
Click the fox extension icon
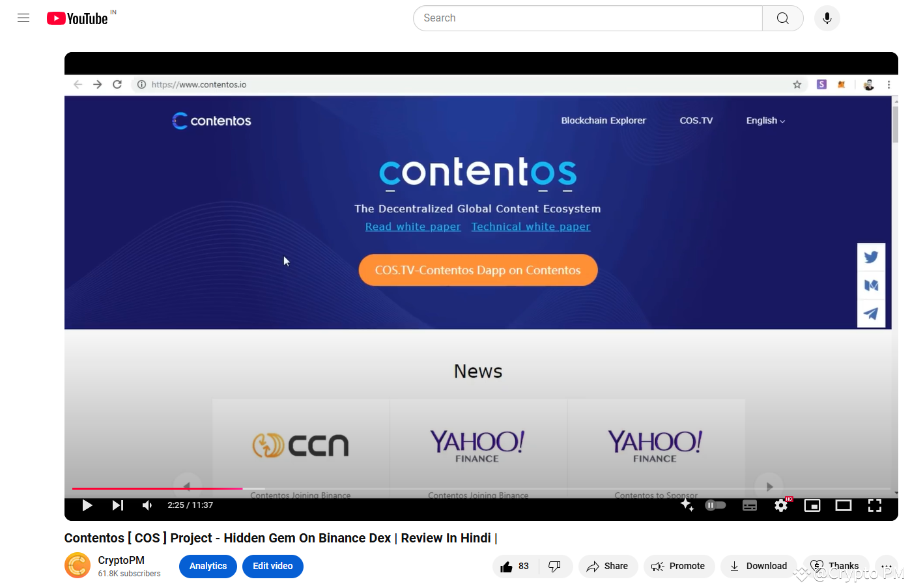842,85
